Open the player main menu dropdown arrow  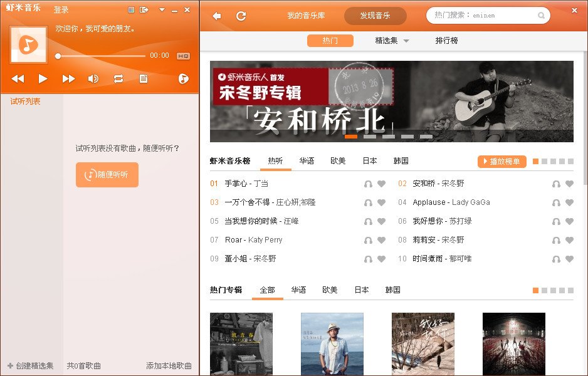tap(162, 10)
